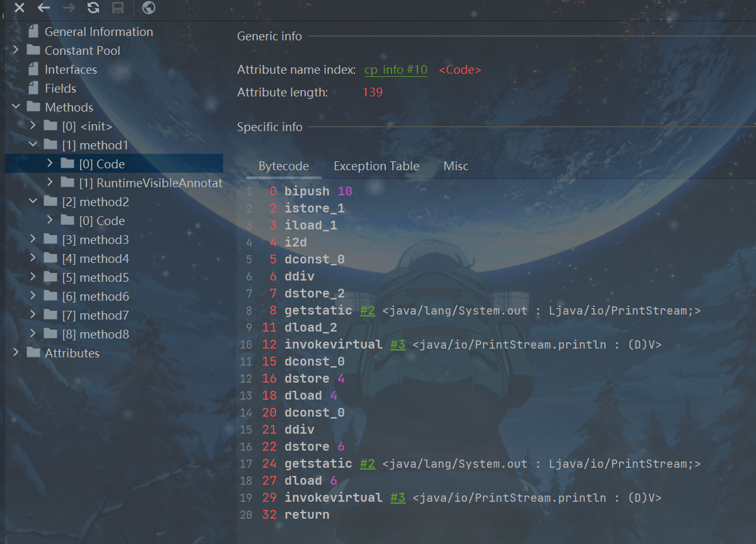Expand the method3 tree node
The image size is (756, 544).
pos(33,240)
